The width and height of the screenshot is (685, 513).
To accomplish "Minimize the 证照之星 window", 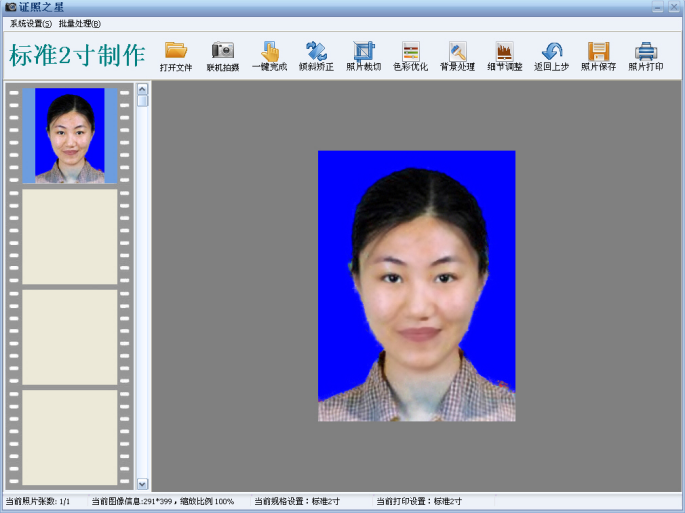I will point(657,7).
